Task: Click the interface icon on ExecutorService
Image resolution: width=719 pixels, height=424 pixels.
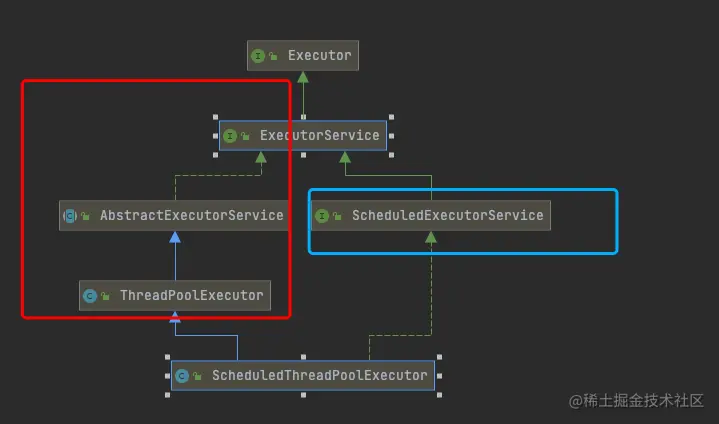Action: point(230,136)
